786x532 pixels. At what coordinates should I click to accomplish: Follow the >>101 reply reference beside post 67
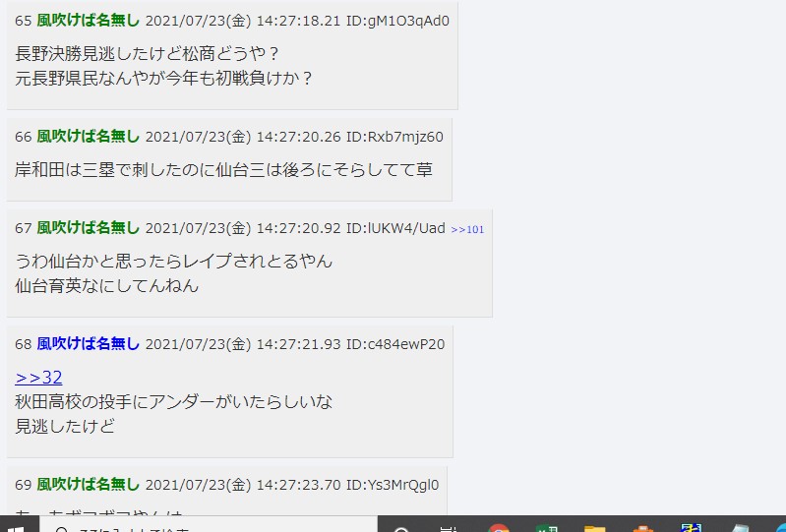click(x=467, y=229)
